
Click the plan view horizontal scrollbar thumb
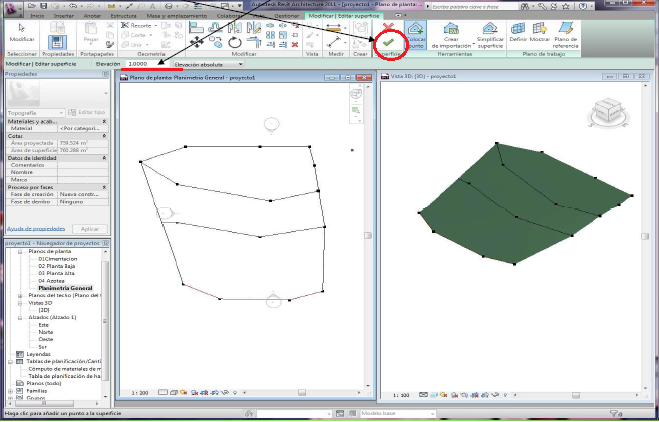(x=302, y=393)
